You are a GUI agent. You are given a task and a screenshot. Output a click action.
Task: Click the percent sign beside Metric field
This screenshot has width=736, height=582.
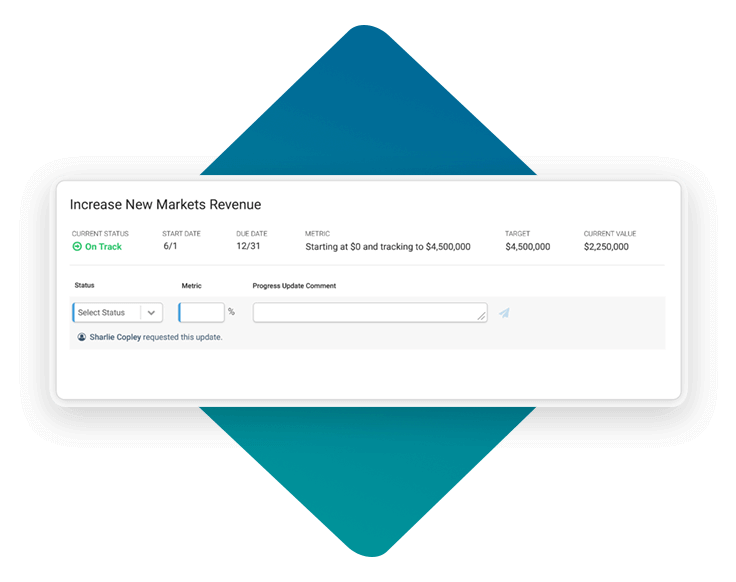(x=231, y=311)
